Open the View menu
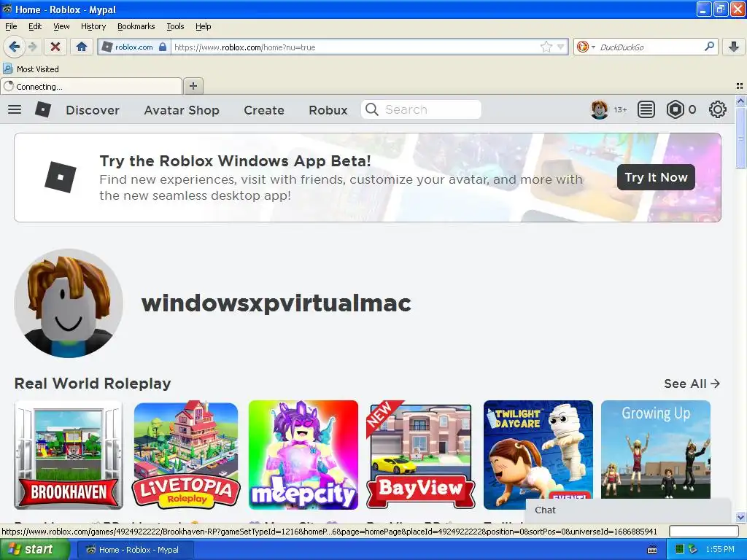Image resolution: width=747 pixels, height=560 pixels. pos(61,26)
